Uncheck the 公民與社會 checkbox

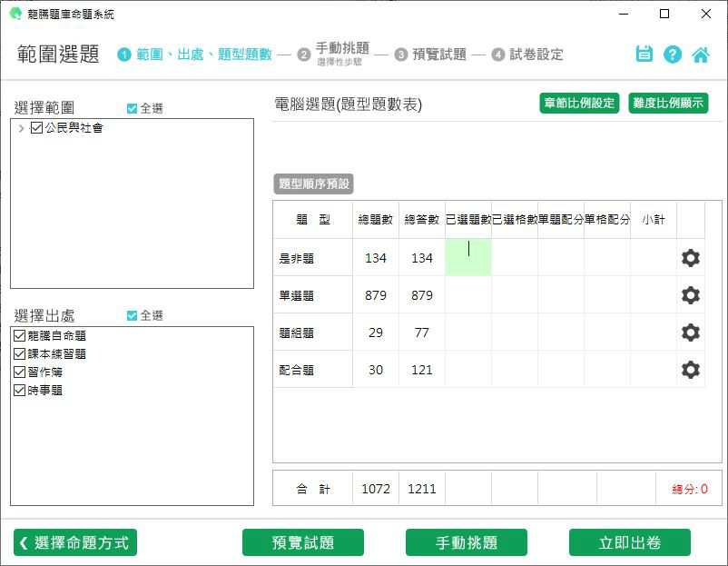click(x=36, y=127)
